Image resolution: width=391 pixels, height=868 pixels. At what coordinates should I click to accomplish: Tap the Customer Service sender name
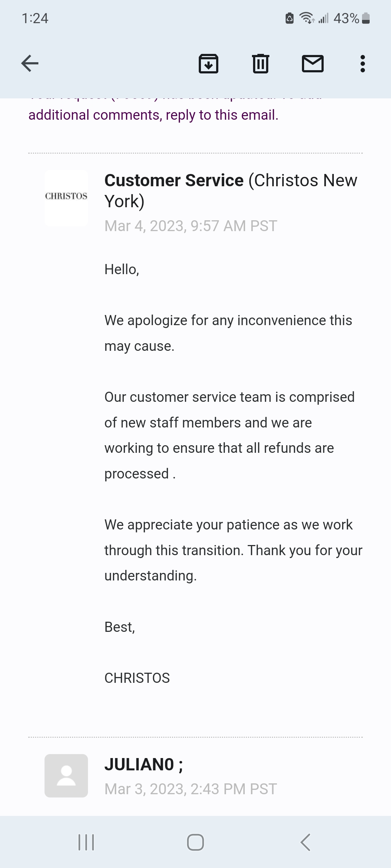(x=174, y=180)
